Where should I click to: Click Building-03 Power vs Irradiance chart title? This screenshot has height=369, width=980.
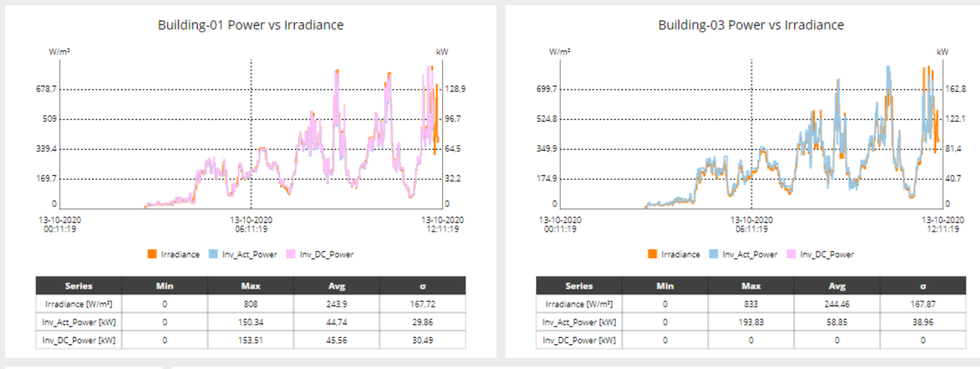click(751, 25)
